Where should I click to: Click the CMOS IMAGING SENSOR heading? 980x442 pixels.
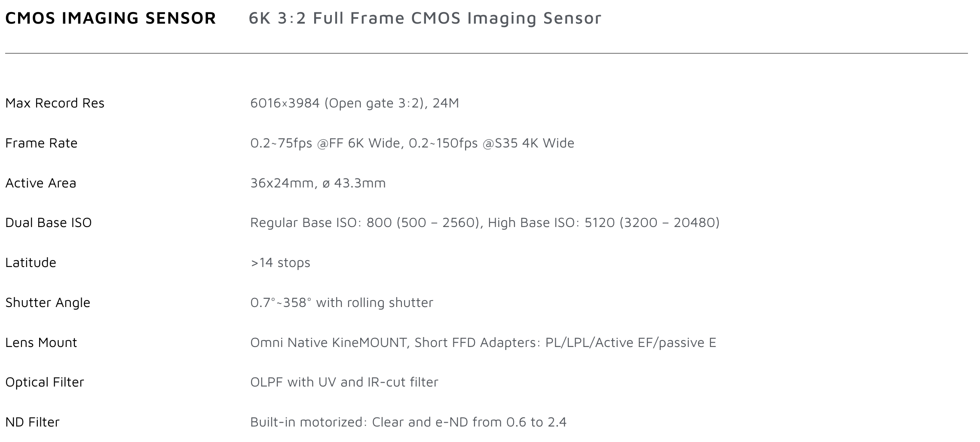(110, 18)
